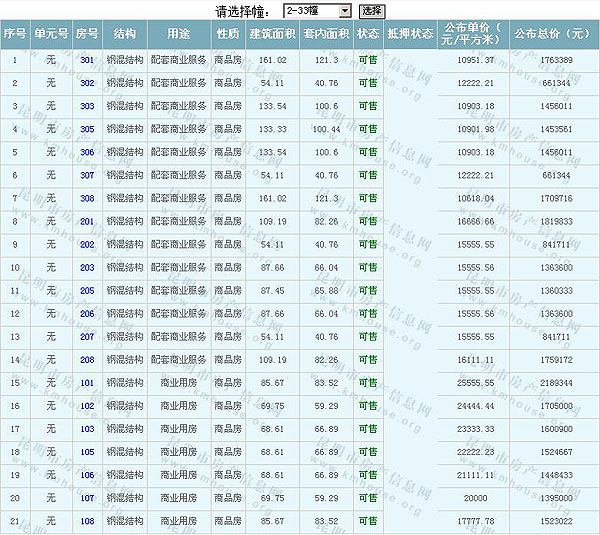Click the 可售 status in row 1

click(368, 60)
